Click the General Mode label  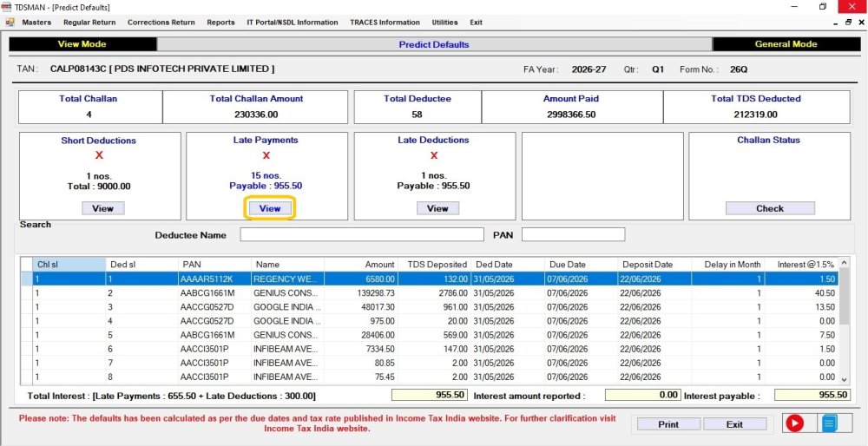(x=786, y=44)
